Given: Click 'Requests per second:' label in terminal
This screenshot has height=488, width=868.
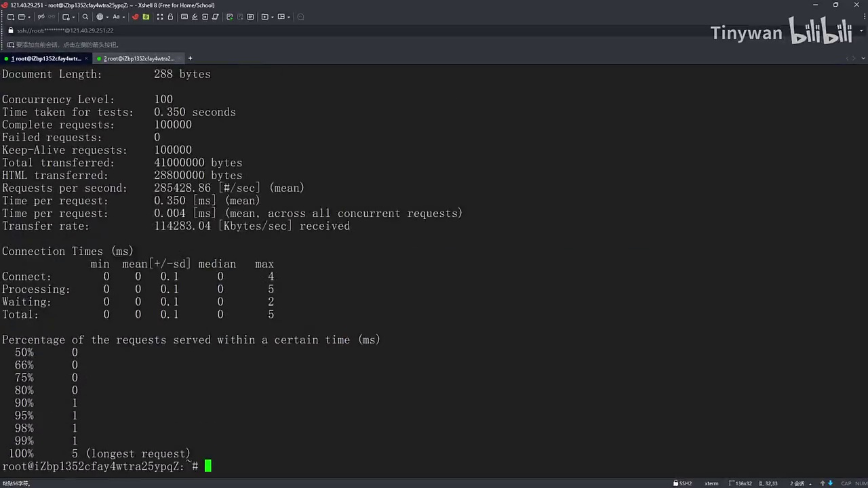Looking at the screenshot, I should click(64, 188).
